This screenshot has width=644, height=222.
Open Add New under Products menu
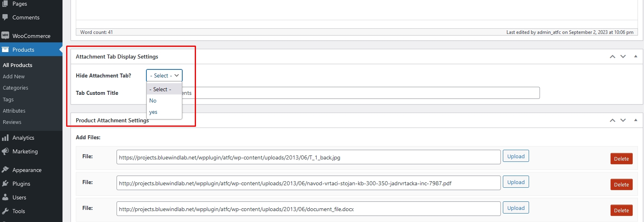coord(14,76)
